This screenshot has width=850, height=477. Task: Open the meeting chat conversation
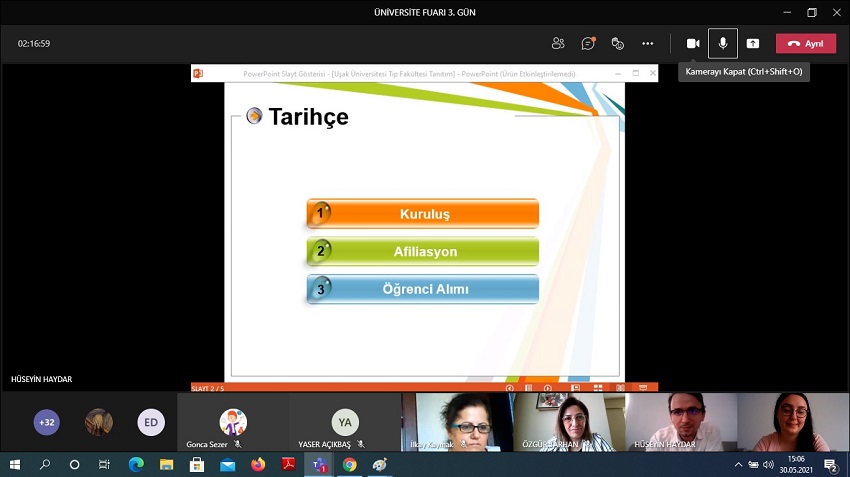[588, 43]
